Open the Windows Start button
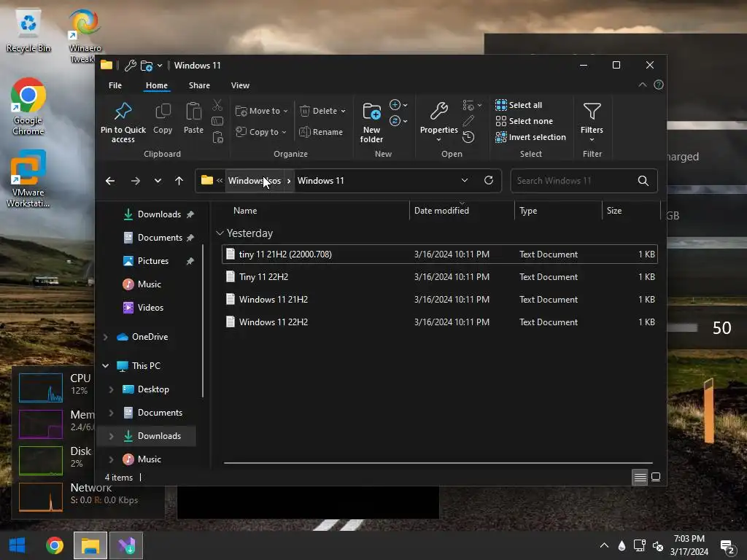The width and height of the screenshot is (747, 560). click(x=18, y=545)
